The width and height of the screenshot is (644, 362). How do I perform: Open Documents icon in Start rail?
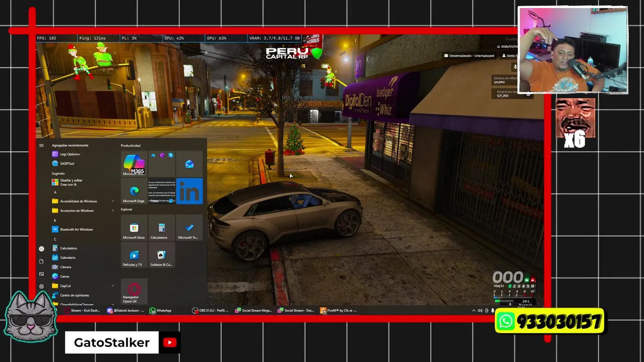tap(41, 261)
